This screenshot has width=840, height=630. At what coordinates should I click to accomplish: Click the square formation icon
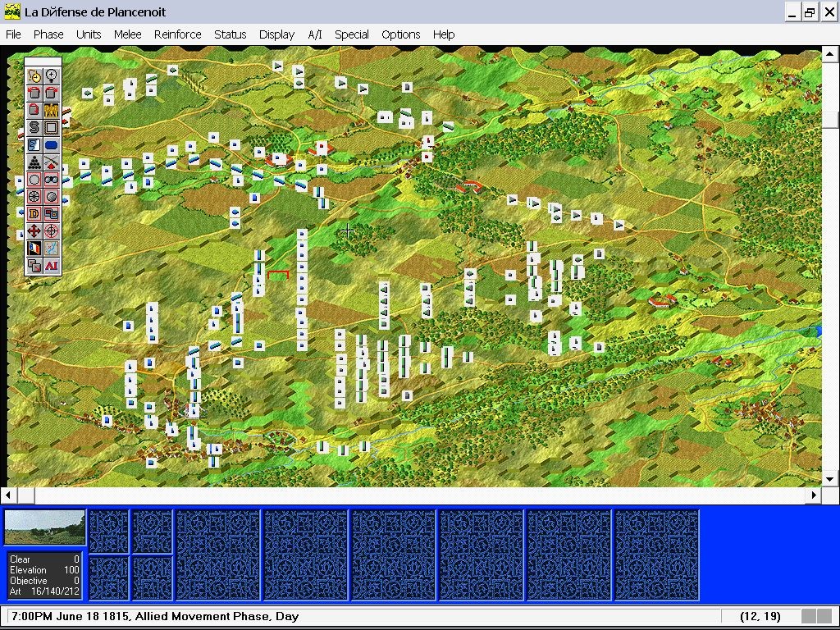pyautogui.click(x=52, y=127)
